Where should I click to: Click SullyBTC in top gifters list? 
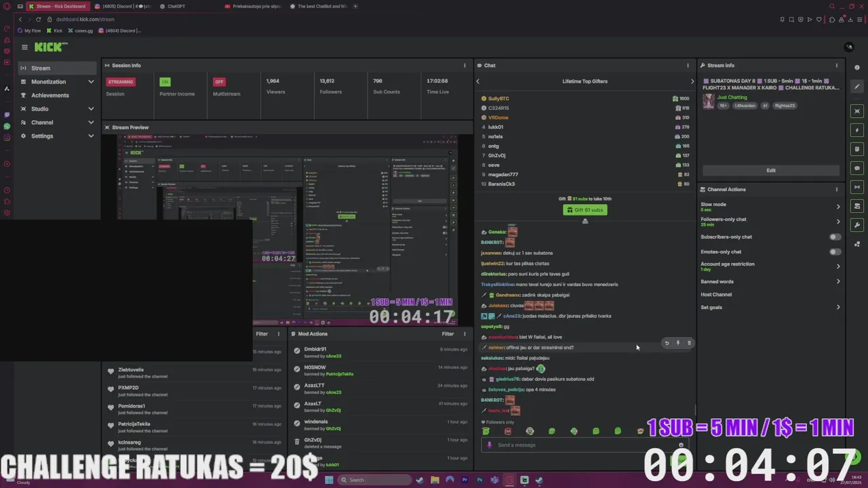[x=498, y=99]
